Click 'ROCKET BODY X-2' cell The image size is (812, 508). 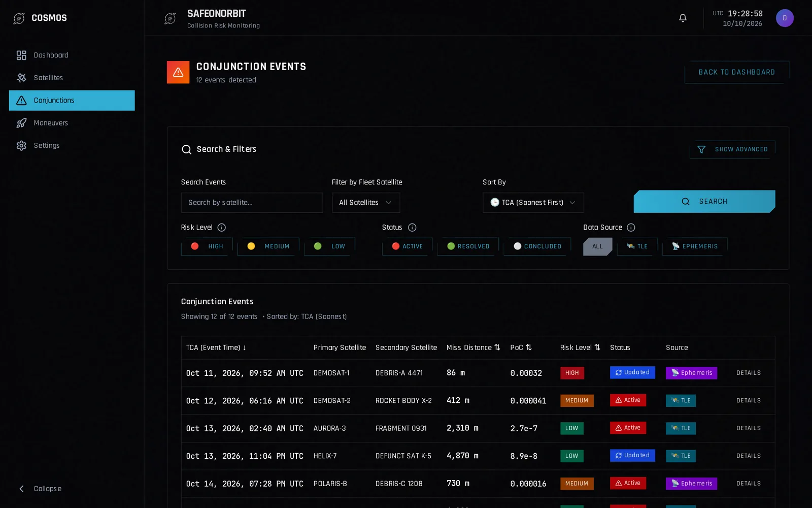403,401
